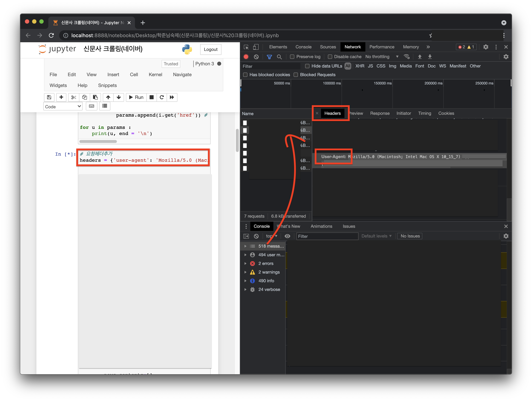Cut selected cell with the scissors icon
The height and width of the screenshot is (401, 532).
[x=74, y=97]
